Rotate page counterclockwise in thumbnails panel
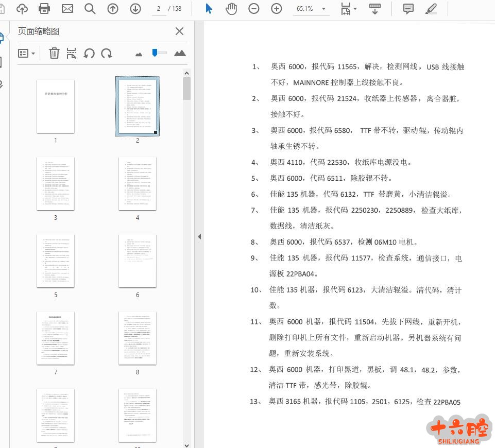495x448 pixels. 89,53
